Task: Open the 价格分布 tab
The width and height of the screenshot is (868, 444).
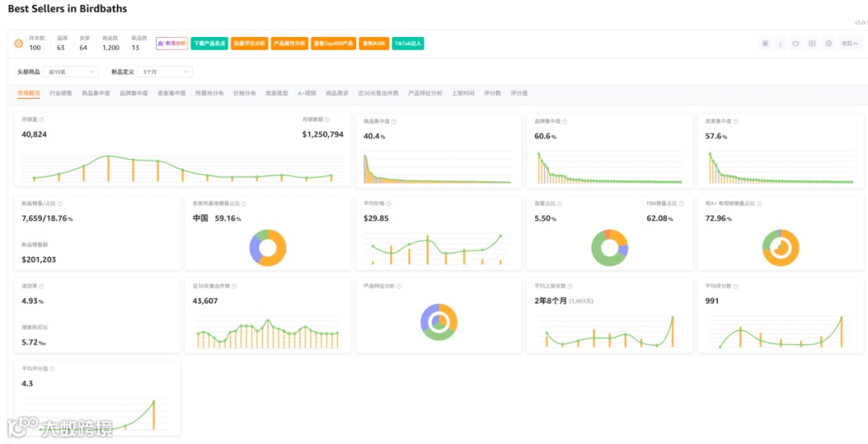Action: point(244,93)
